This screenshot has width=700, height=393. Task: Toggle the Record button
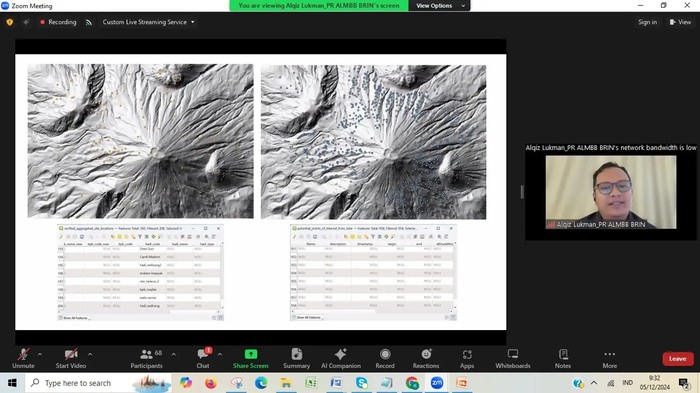(385, 359)
